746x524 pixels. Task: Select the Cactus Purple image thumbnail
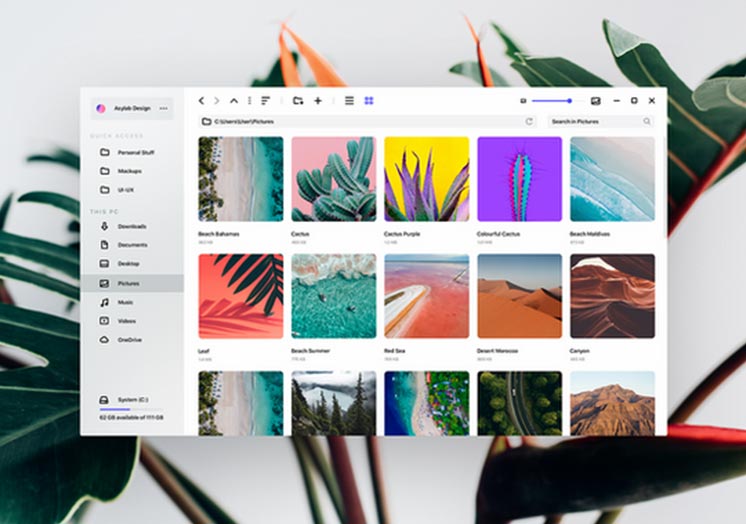[x=426, y=179]
